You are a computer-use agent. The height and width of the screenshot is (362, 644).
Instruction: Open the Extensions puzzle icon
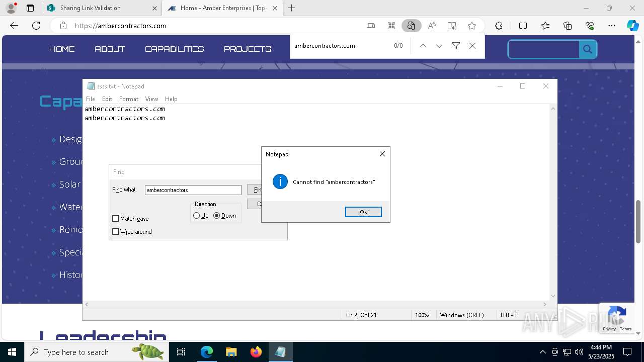pos(499,26)
